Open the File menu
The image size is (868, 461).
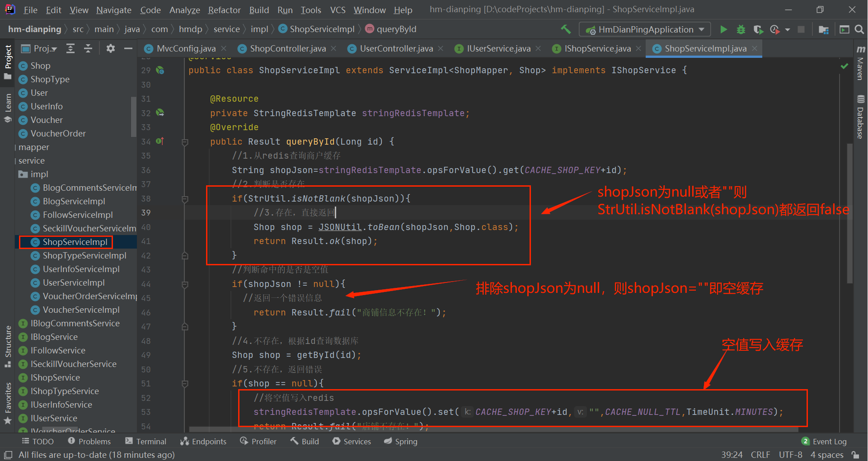[31, 10]
